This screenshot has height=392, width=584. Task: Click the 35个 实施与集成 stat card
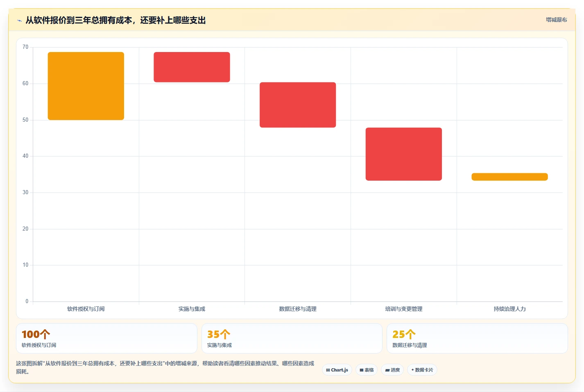tap(292, 338)
